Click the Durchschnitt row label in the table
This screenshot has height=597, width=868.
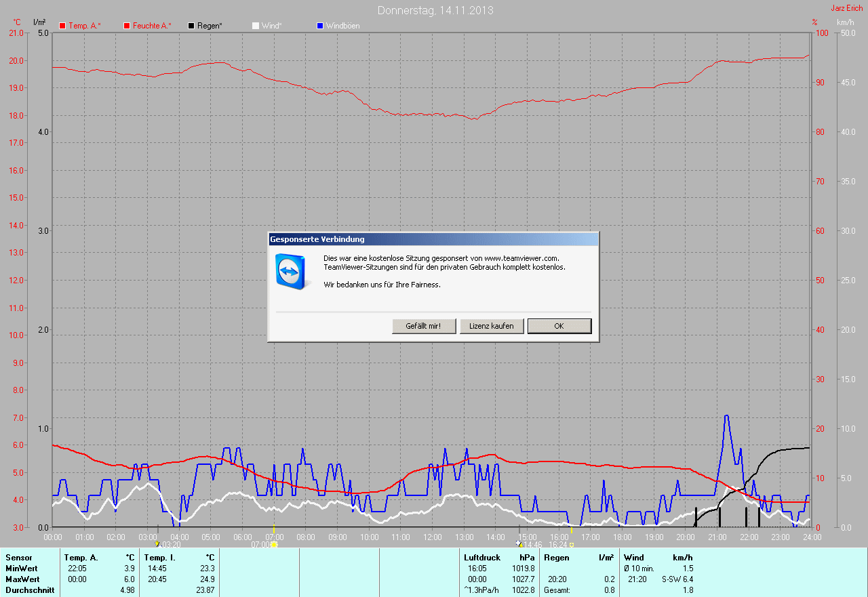point(30,590)
